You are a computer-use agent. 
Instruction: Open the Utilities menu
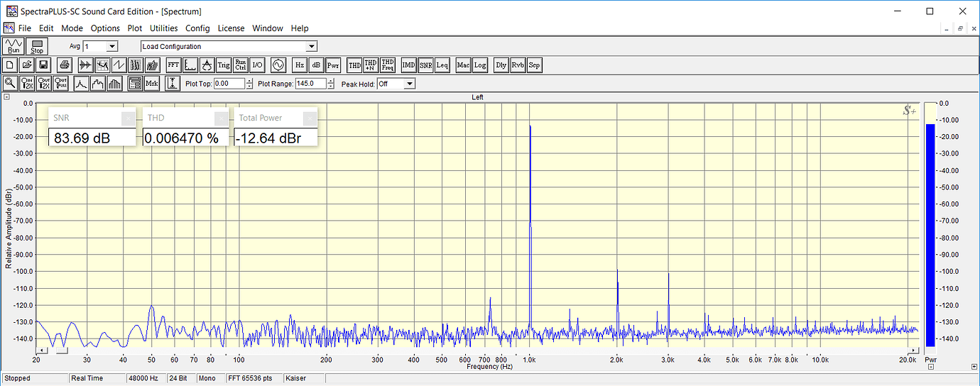(163, 28)
